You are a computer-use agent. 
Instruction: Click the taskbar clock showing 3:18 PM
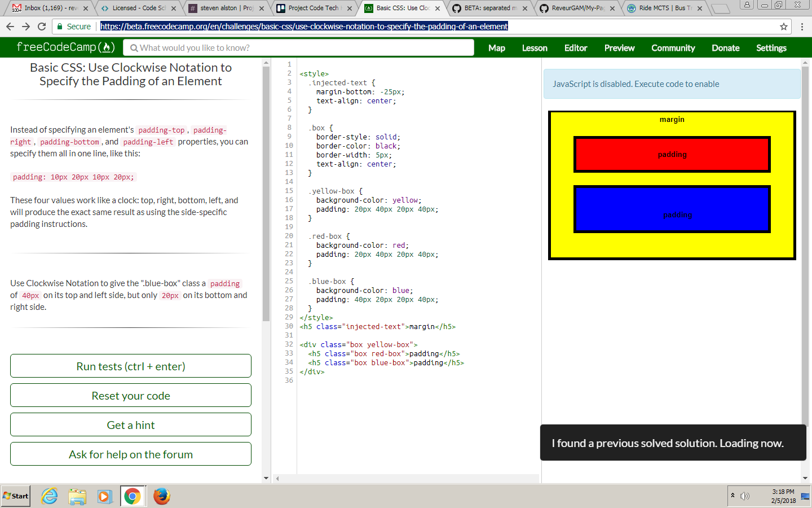(783, 496)
